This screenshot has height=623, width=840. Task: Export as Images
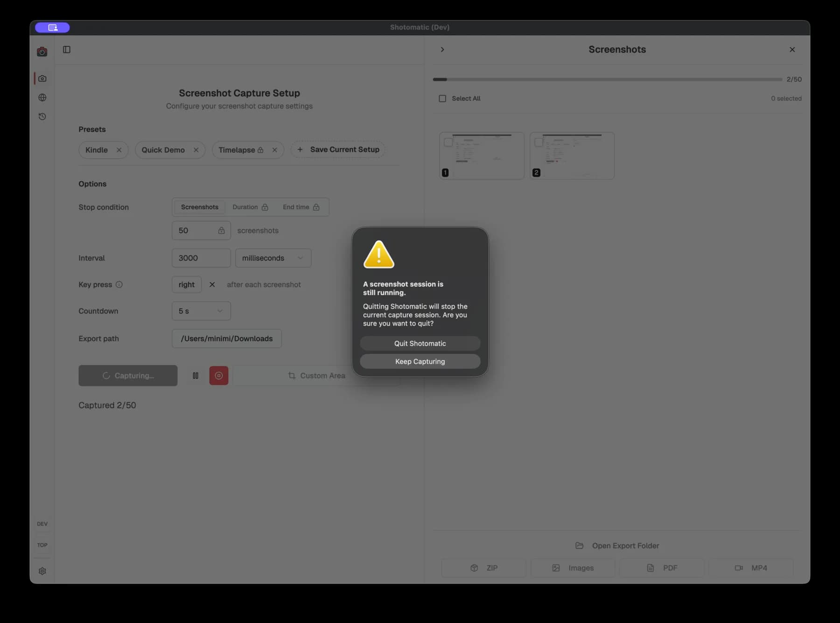[573, 568]
